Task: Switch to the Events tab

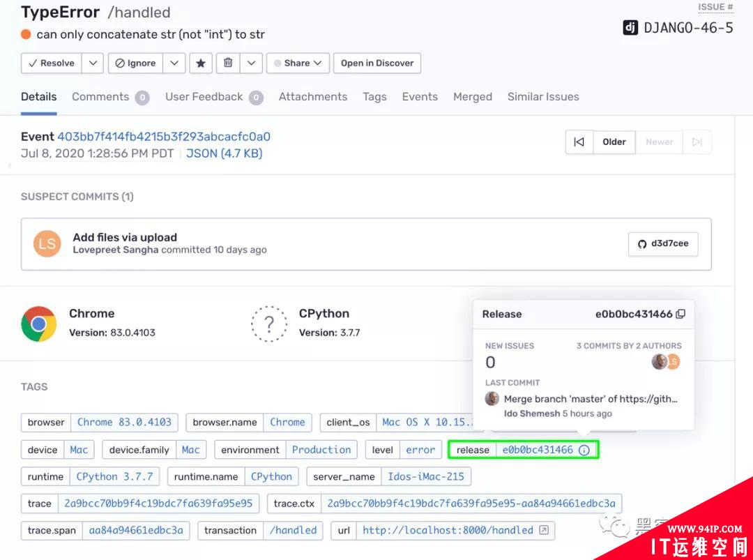Action: click(x=420, y=96)
